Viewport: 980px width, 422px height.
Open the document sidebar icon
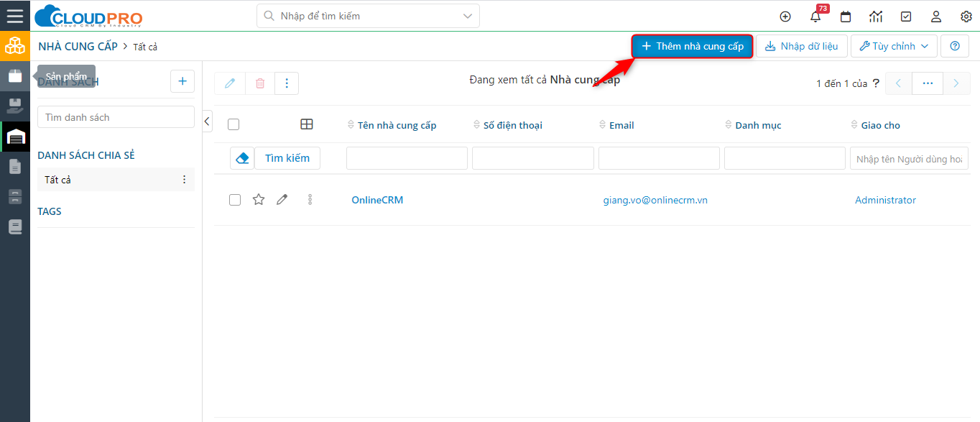point(15,167)
